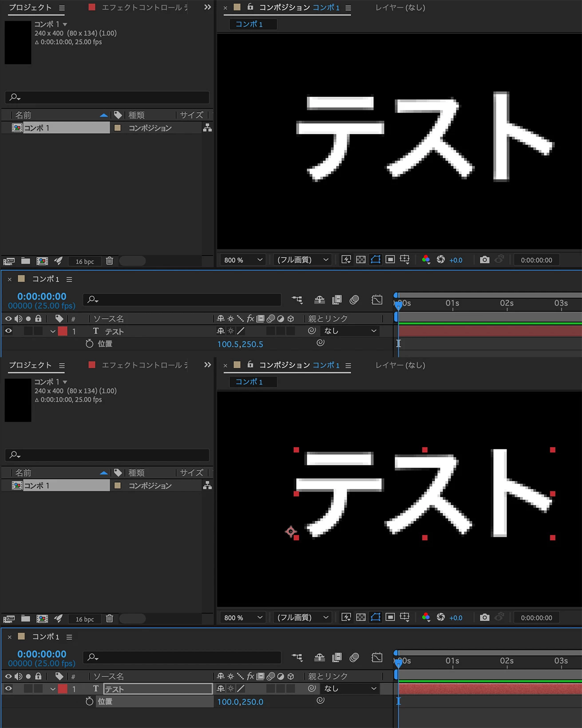Open upper プロジェクト panel menu icon
This screenshot has height=728, width=582.
tap(62, 8)
